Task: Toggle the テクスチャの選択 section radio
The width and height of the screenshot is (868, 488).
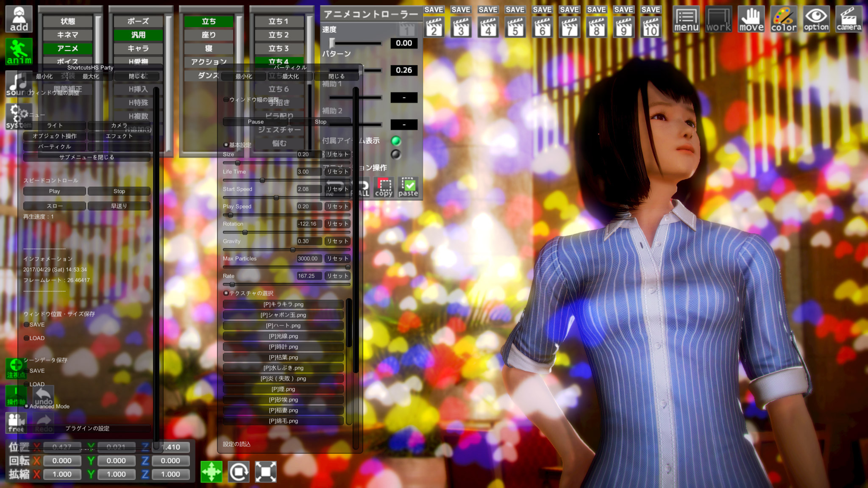Action: tap(248, 293)
